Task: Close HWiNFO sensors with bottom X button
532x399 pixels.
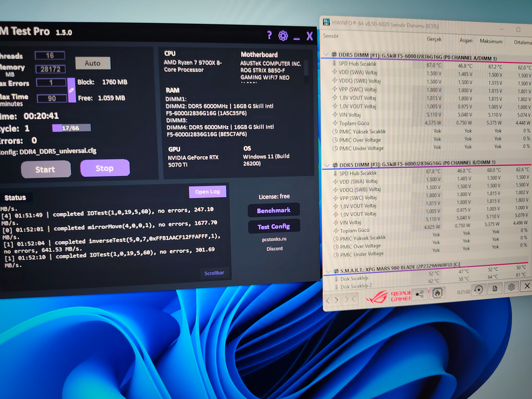Action: pyautogui.click(x=527, y=286)
